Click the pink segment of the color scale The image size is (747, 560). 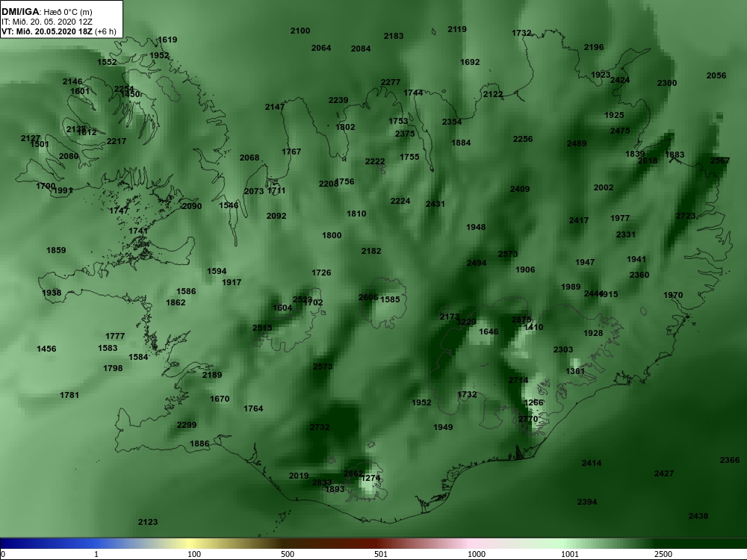pyautogui.click(x=469, y=544)
